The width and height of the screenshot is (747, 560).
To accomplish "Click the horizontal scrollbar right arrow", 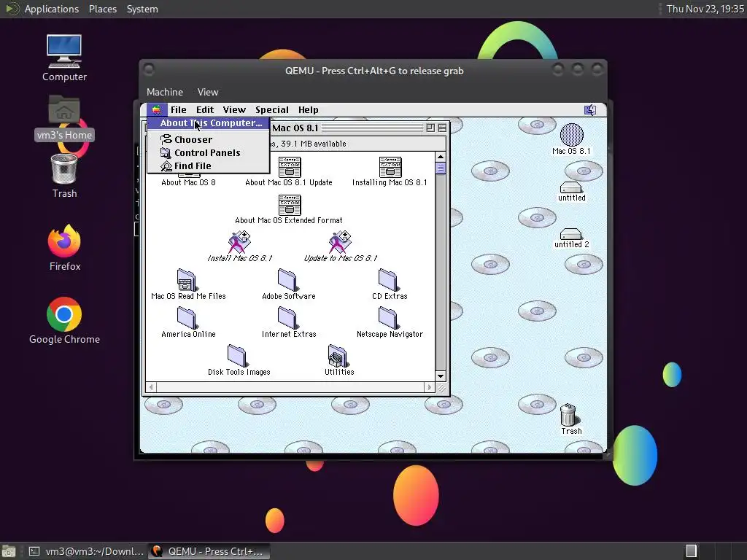I will (x=429, y=387).
